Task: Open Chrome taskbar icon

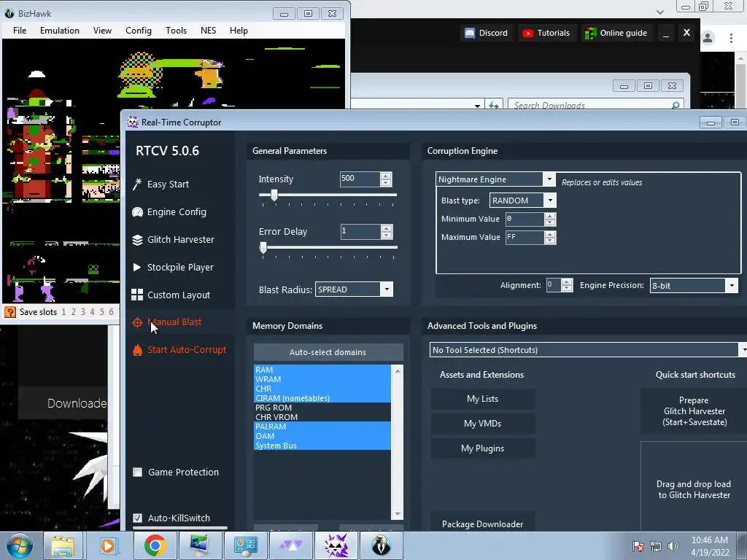Action: click(x=155, y=545)
